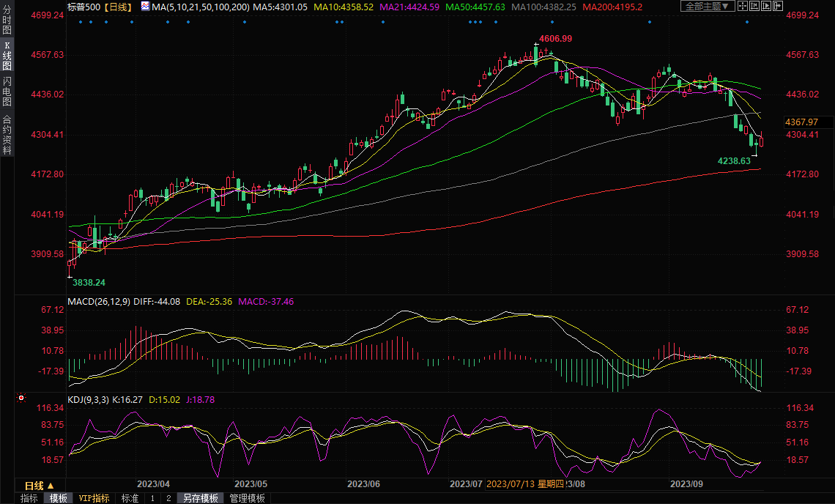Screen dimensions: 835x504
Task: Click the first blue event dot
Action: click(79, 21)
